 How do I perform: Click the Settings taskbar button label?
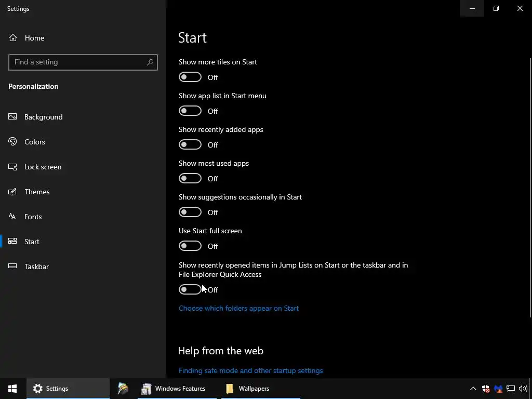click(x=57, y=389)
